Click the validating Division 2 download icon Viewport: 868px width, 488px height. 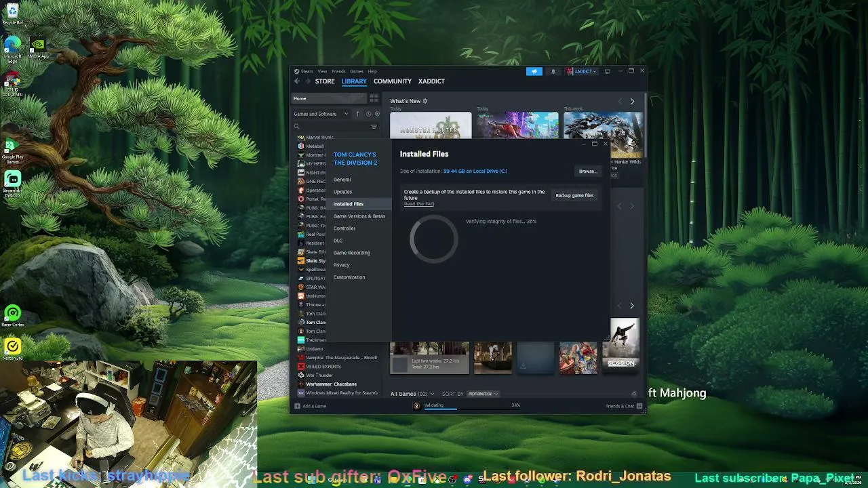pos(416,406)
